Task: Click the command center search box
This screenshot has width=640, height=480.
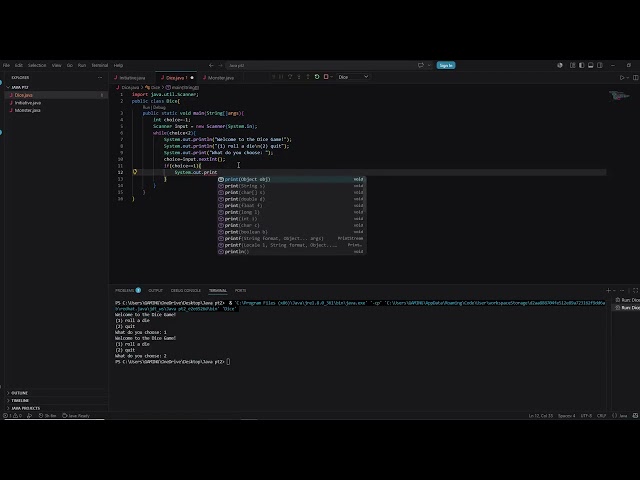Action: click(320, 65)
